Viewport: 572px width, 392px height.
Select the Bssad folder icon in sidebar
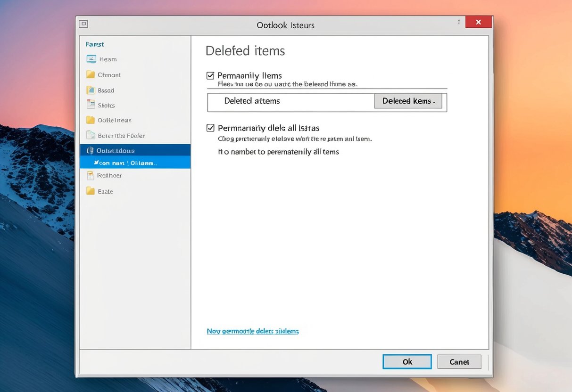(91, 90)
